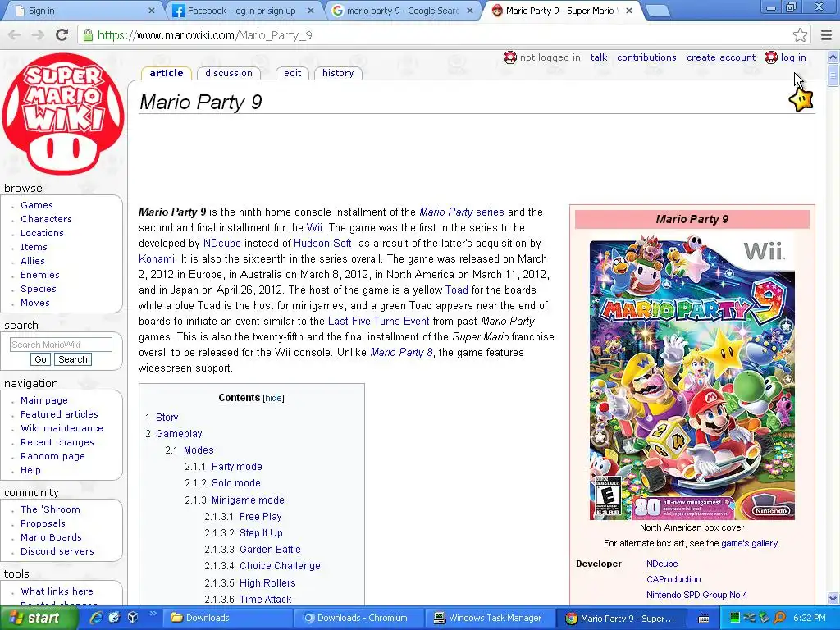
Task: Click the Search MarioWiki input field
Action: click(x=61, y=345)
